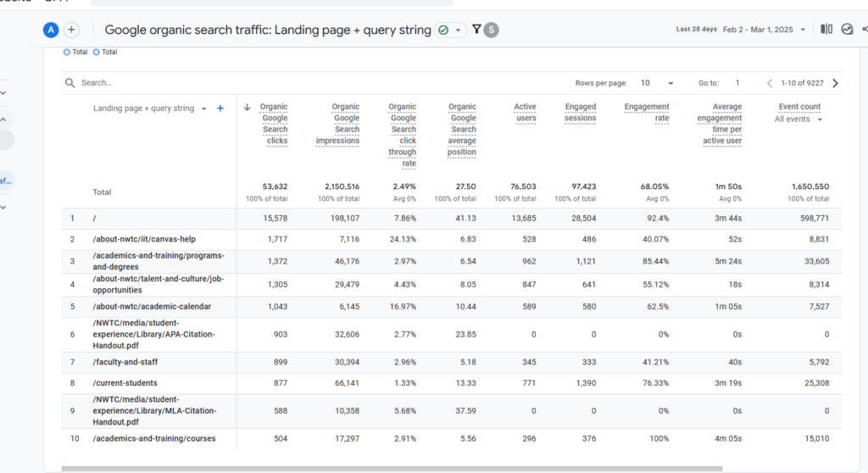868x473 pixels.
Task: Click the grey 'S' filter badge
Action: click(x=491, y=30)
